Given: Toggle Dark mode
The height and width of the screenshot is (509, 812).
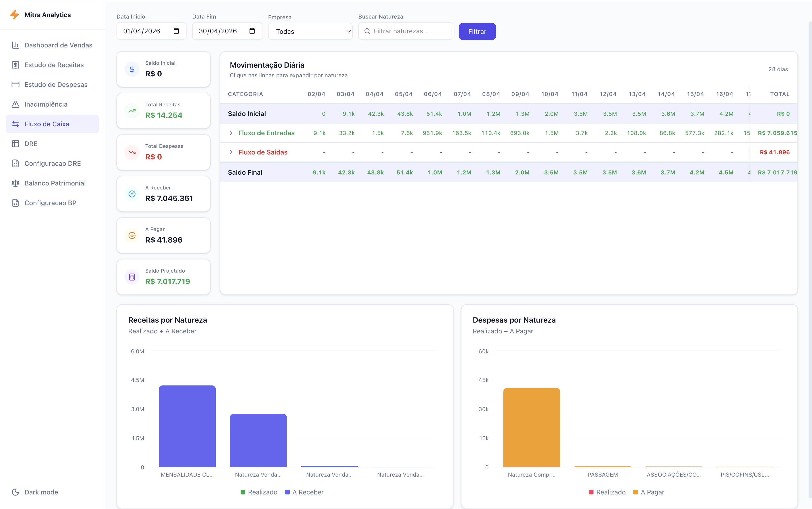Looking at the screenshot, I should [x=35, y=492].
